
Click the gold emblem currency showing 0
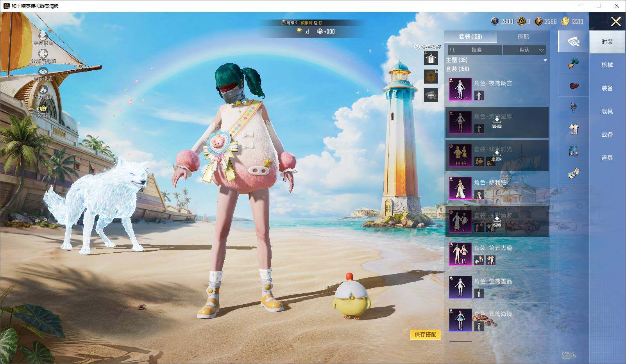[x=521, y=21]
